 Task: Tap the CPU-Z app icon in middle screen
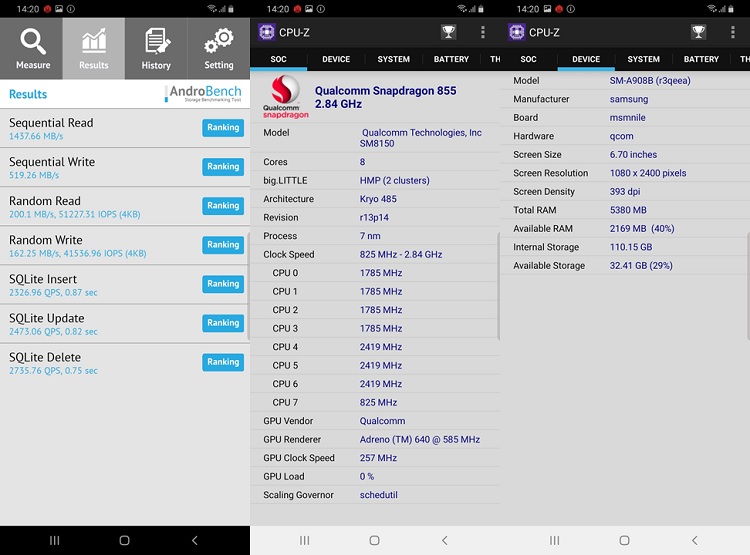[266, 32]
